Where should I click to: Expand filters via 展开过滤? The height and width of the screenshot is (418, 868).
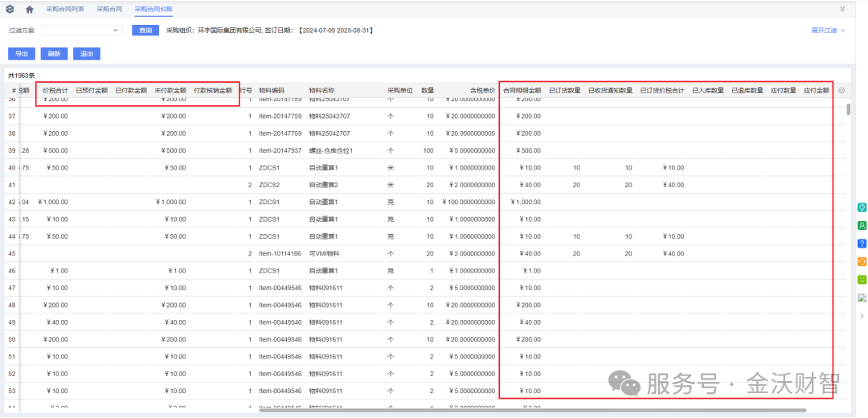828,31
